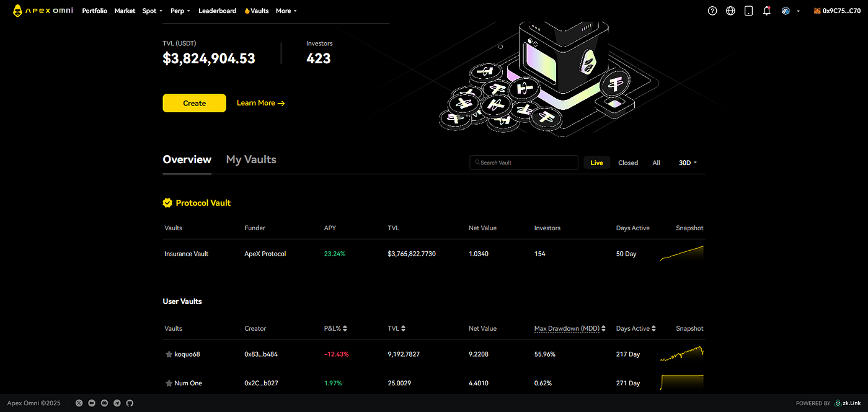The image size is (868, 412).
Task: Sort user vaults by P&L%
Action: [x=335, y=328]
